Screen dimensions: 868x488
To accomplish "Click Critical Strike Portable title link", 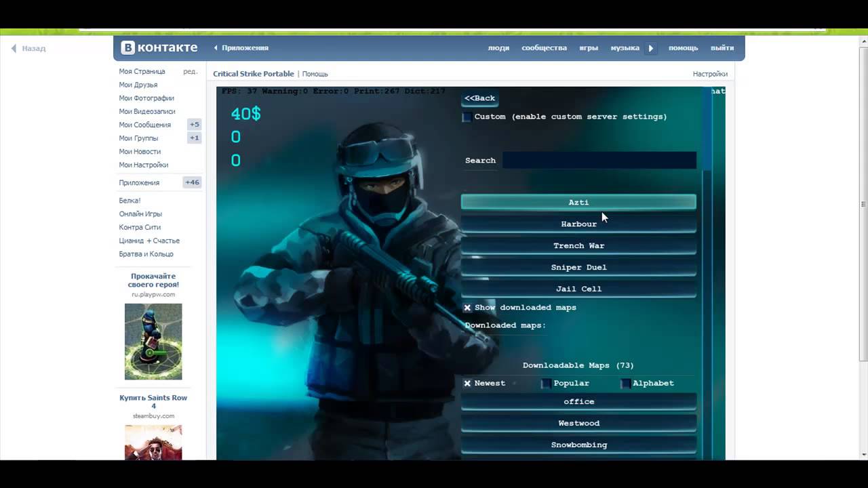I will coord(254,74).
